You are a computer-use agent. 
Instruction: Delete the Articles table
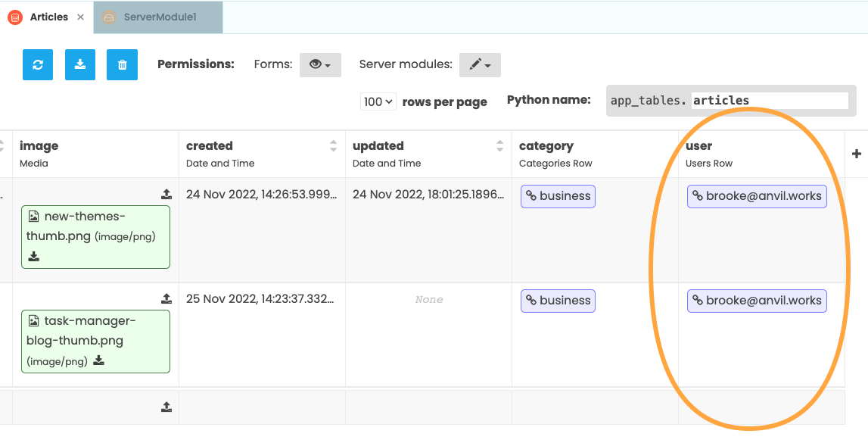tap(122, 64)
